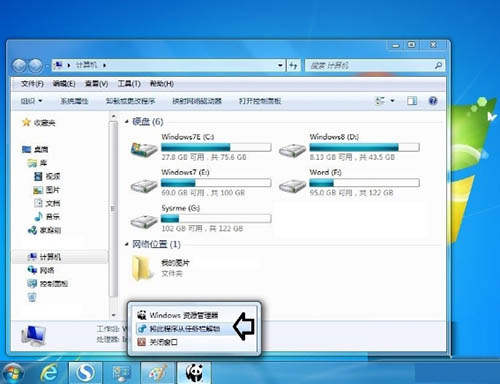Select the Windows8 (D:) drive icon
The image size is (500, 384).
(x=292, y=150)
